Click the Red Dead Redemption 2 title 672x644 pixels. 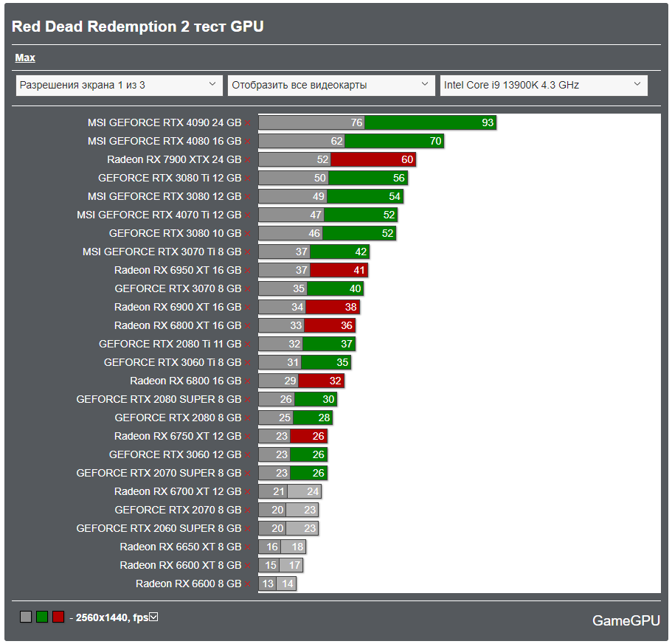click(137, 27)
